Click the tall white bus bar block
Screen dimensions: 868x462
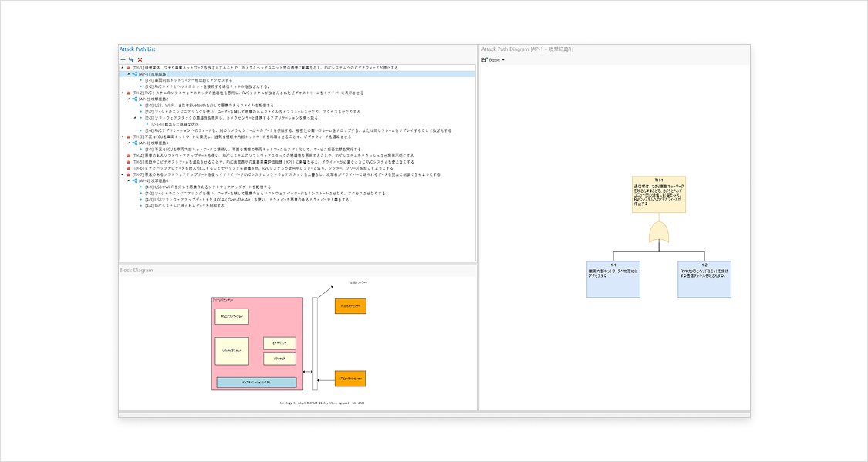click(315, 343)
